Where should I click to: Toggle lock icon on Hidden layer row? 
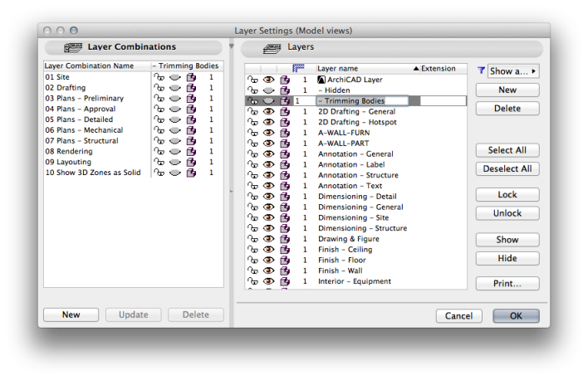tap(252, 90)
